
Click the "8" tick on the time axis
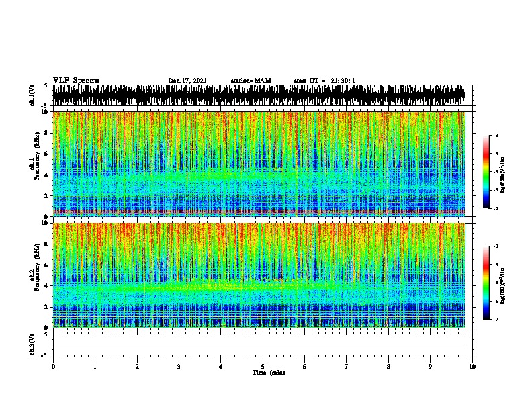[388, 367]
